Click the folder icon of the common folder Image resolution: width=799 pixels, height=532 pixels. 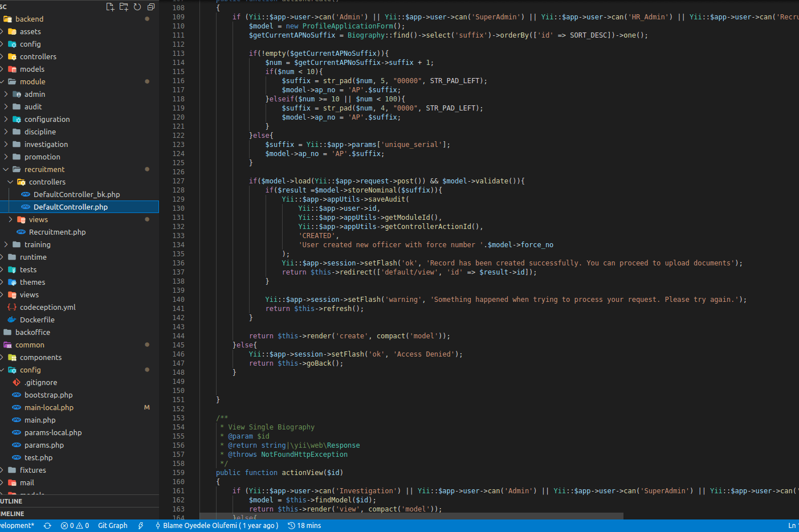[x=7, y=345]
